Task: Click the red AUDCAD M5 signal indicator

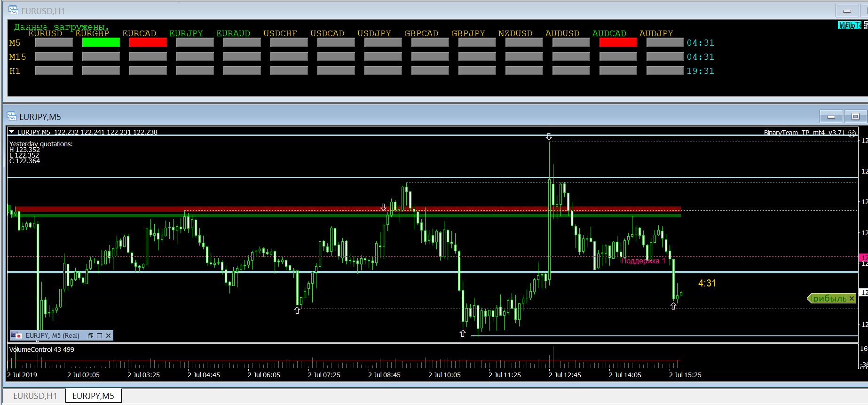Action: click(x=618, y=42)
